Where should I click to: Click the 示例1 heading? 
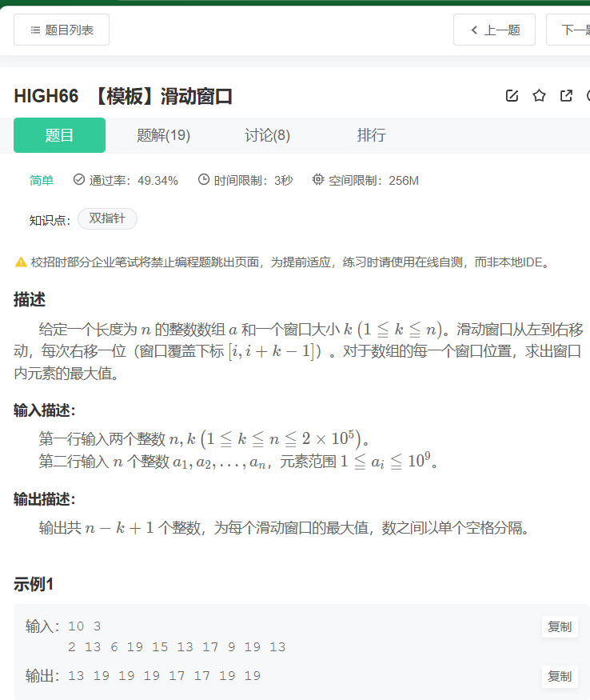pyautogui.click(x=34, y=584)
